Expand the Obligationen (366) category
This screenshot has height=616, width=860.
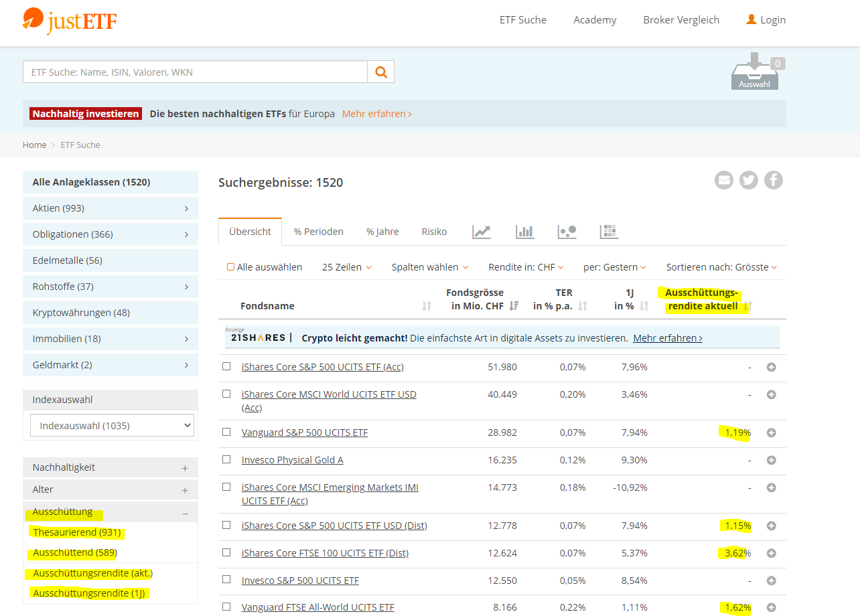[x=111, y=234]
